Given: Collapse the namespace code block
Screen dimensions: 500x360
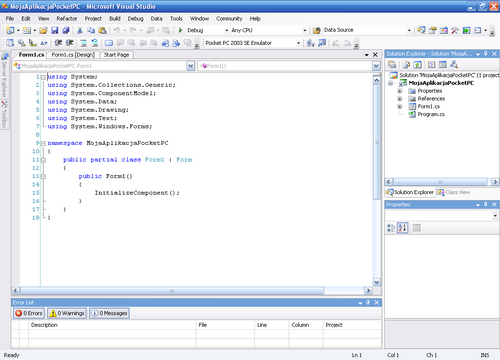Looking at the screenshot, I should point(43,143).
